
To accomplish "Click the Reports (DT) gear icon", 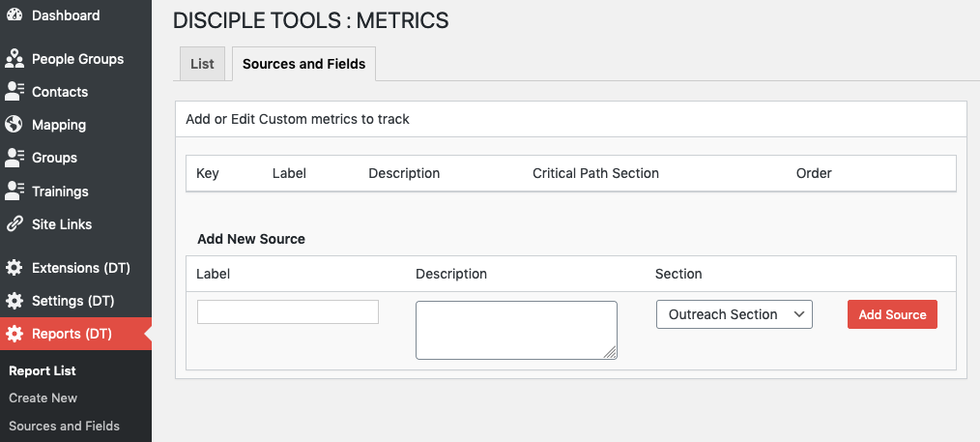I will (x=14, y=334).
